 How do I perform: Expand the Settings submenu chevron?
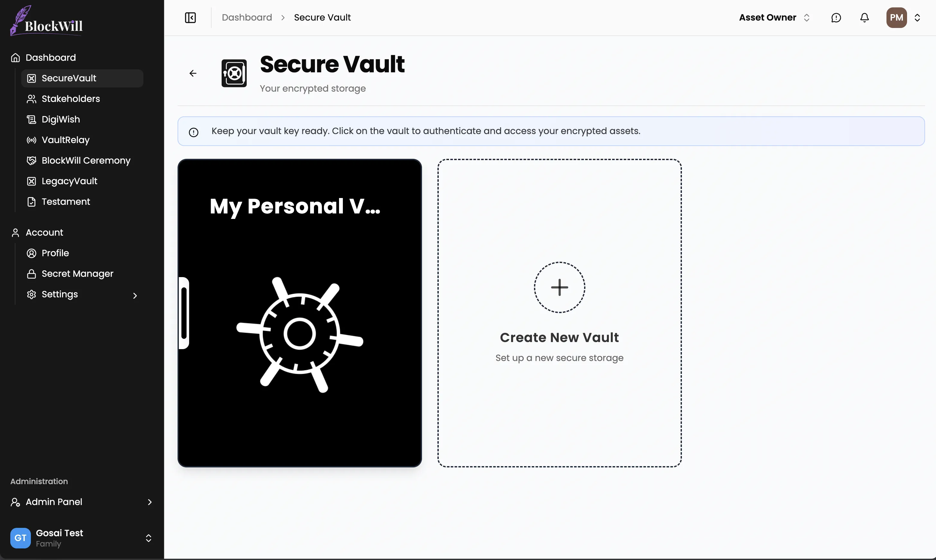[x=135, y=295]
